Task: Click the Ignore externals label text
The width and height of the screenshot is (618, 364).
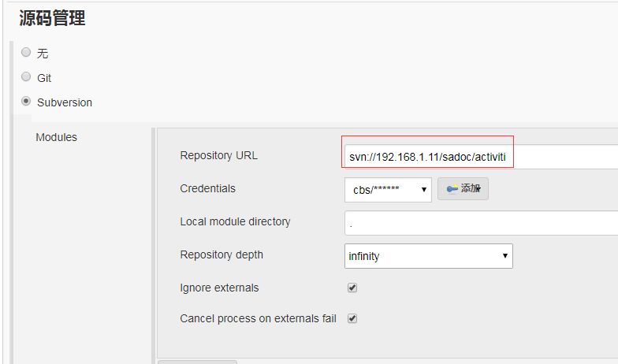Action: point(219,288)
